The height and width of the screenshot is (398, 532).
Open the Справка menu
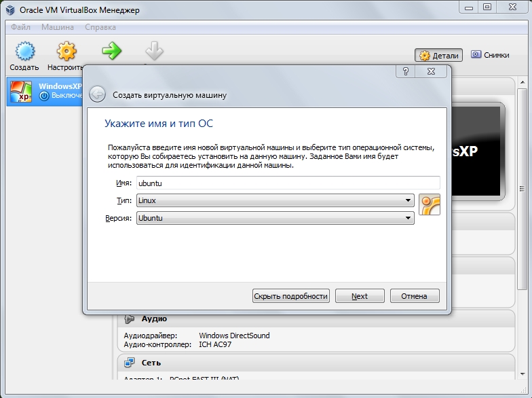100,27
